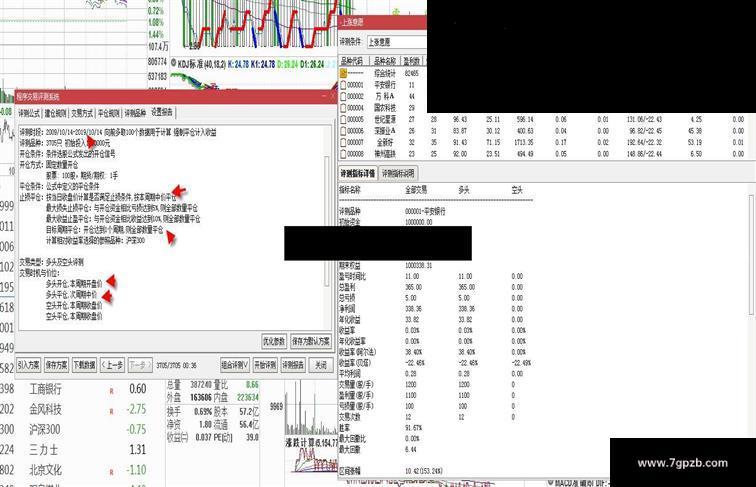Switch to the 交易方式 tab
The image size is (756, 487).
[x=82, y=113]
